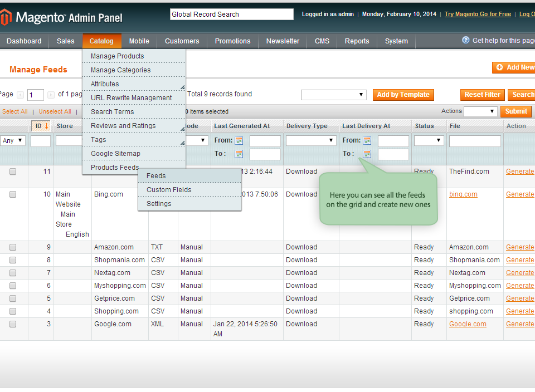This screenshot has width=535, height=392.
Task: Open the Reports menu
Action: click(x=357, y=41)
